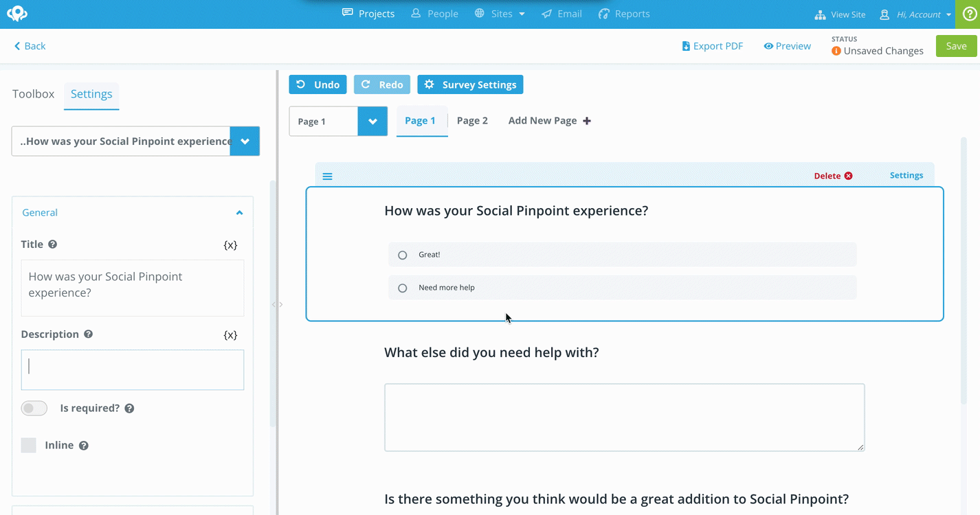
Task: Enable the Is required? toggle switch
Action: (x=34, y=409)
